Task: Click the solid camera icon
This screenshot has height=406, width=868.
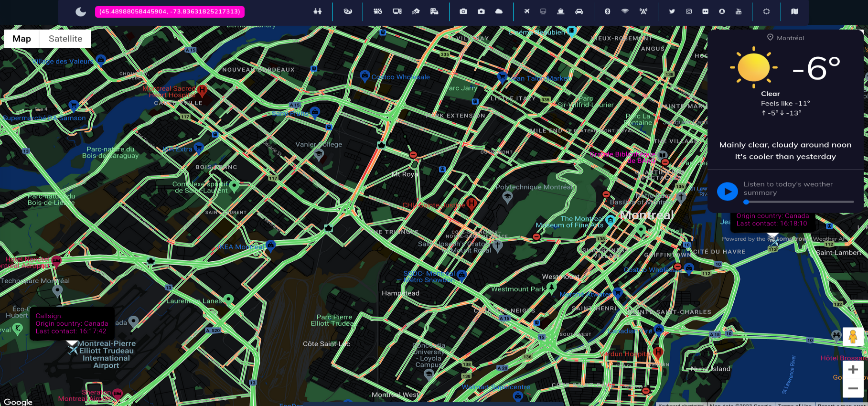Action: pos(481,11)
